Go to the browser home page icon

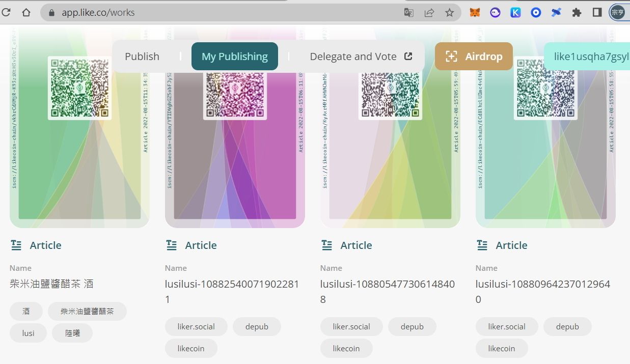tap(26, 12)
